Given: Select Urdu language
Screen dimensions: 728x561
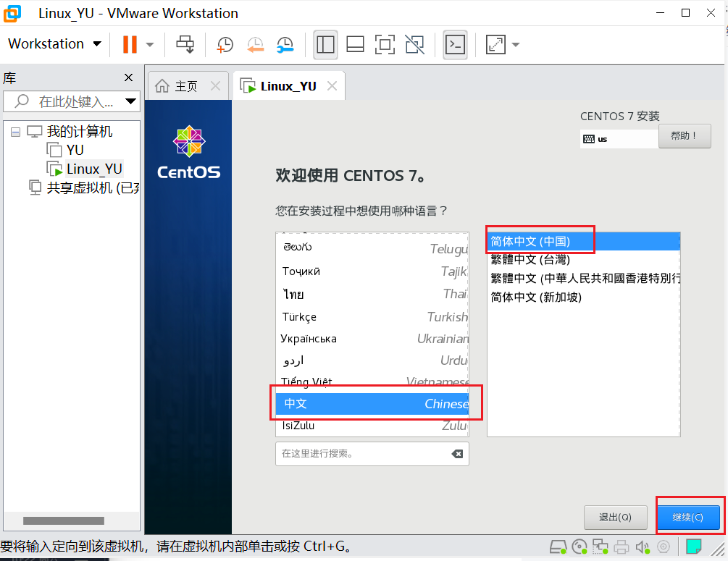Looking at the screenshot, I should [372, 360].
